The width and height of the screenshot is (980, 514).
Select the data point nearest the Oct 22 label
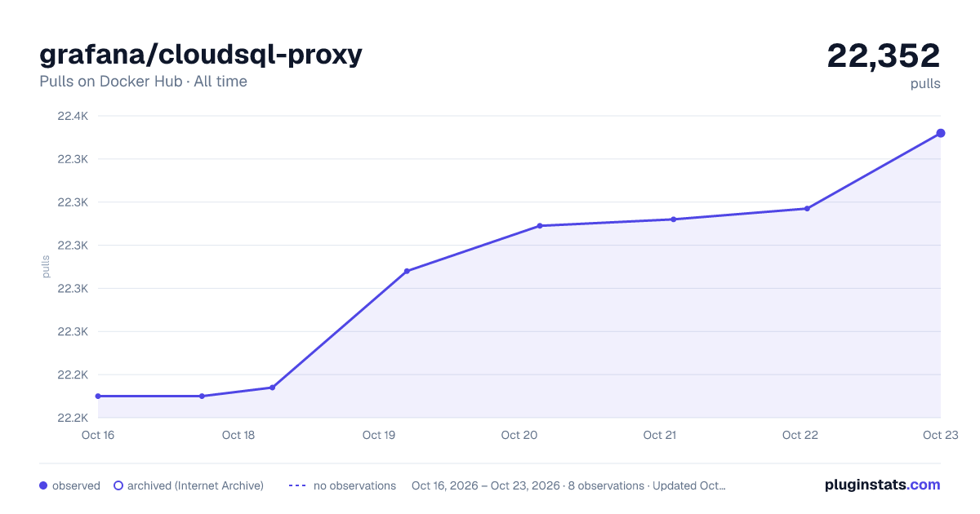coord(807,209)
